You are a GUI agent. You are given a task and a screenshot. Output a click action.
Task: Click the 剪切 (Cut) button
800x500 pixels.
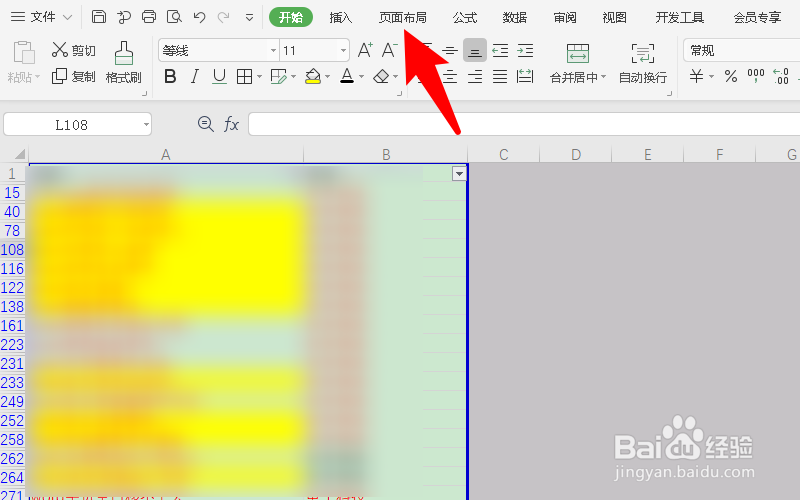coord(74,50)
